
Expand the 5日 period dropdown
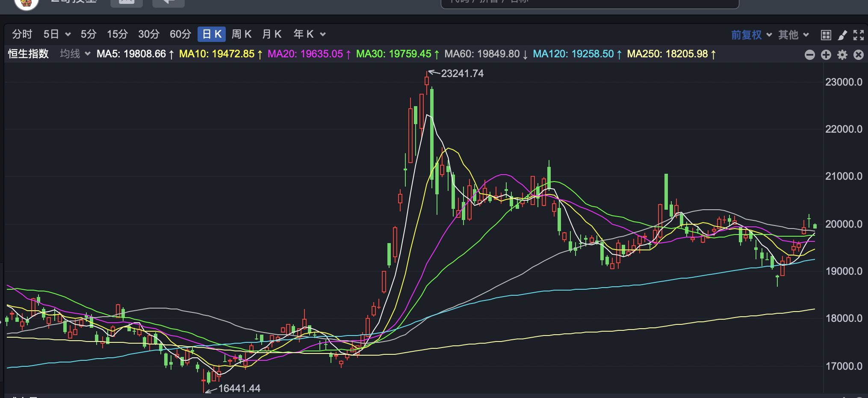tap(68, 35)
